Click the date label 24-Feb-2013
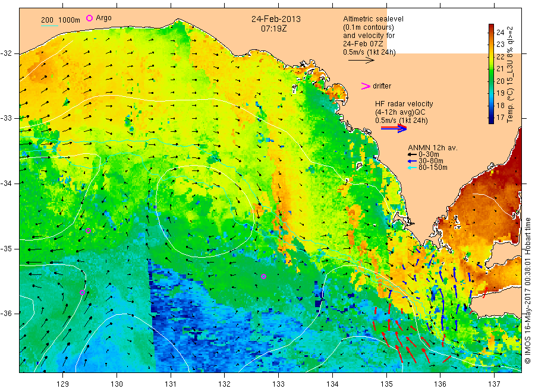This screenshot has height=392, width=535. click(x=276, y=19)
